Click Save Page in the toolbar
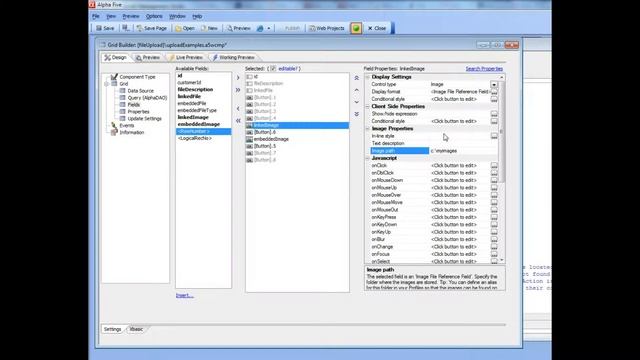This screenshot has height=360, width=640. 152,28
